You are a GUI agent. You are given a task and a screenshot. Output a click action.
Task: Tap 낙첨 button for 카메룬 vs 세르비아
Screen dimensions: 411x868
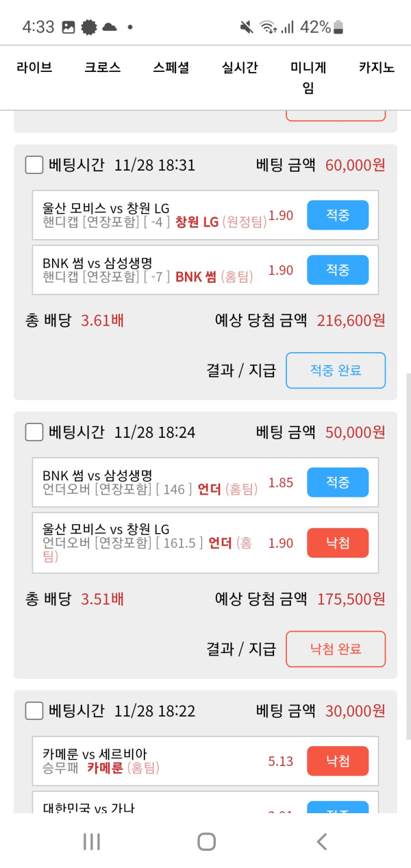[x=338, y=761]
